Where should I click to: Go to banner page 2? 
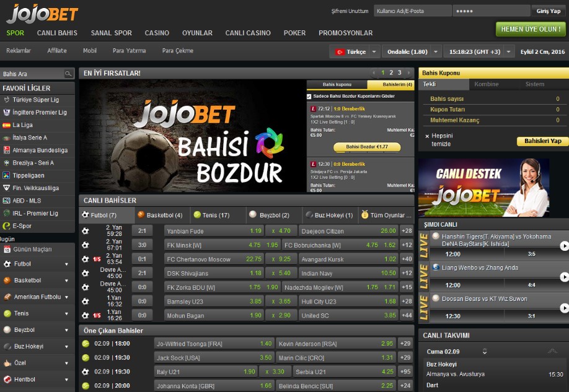tap(391, 73)
